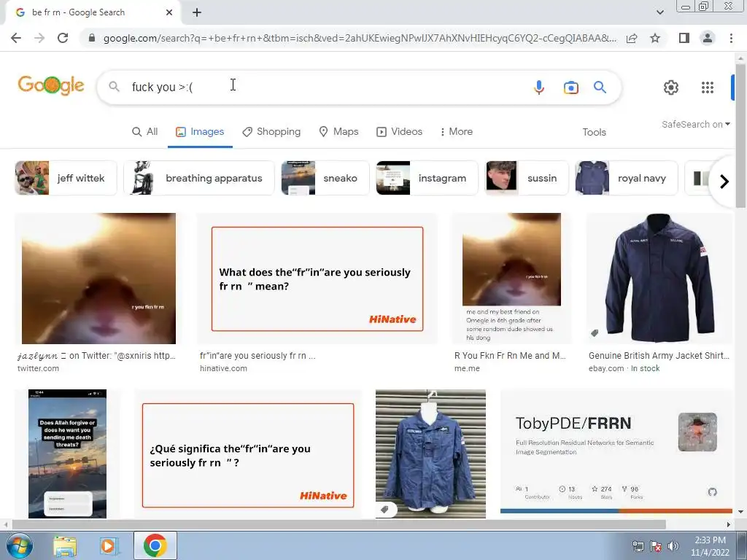
Task: Start voice search with microphone icon
Action: tap(539, 87)
